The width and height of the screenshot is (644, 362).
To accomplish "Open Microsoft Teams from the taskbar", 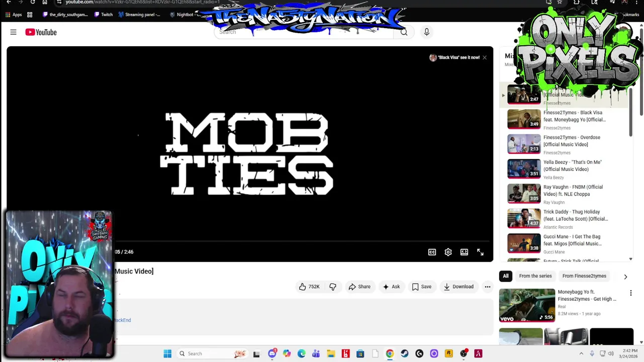I will coord(316,354).
